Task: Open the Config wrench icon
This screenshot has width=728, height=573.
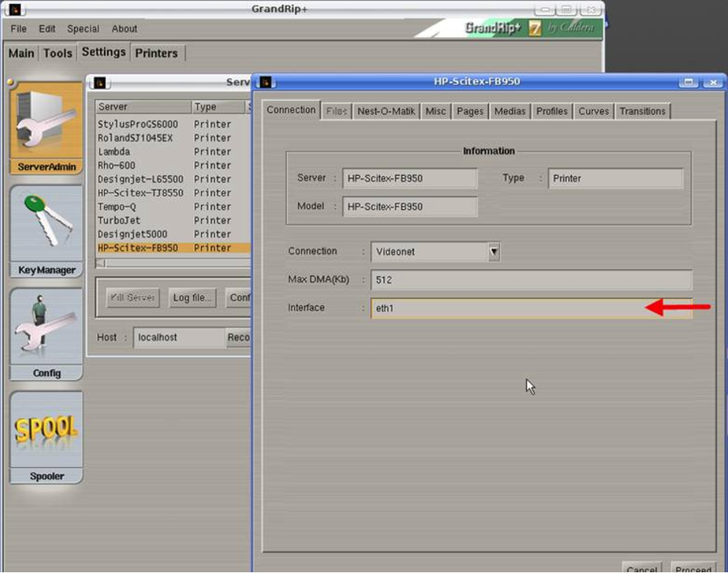Action: coord(46,326)
